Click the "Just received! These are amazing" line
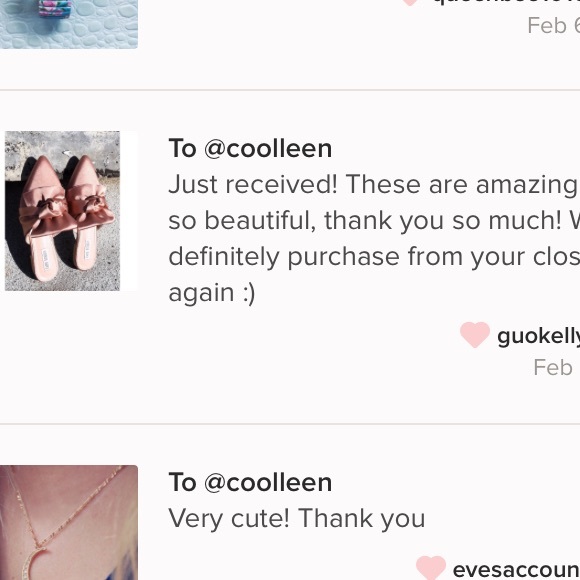The height and width of the screenshot is (580, 580). click(x=374, y=185)
